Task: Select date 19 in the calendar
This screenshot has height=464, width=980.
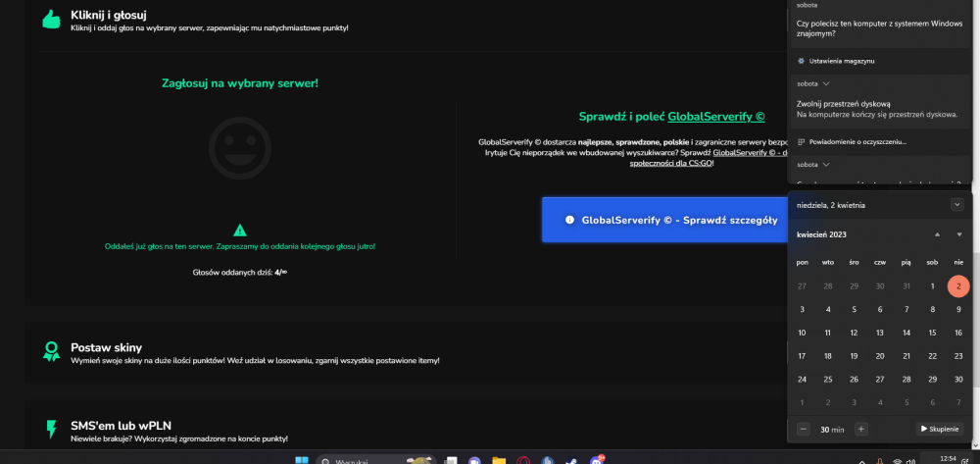Action: pyautogui.click(x=854, y=356)
